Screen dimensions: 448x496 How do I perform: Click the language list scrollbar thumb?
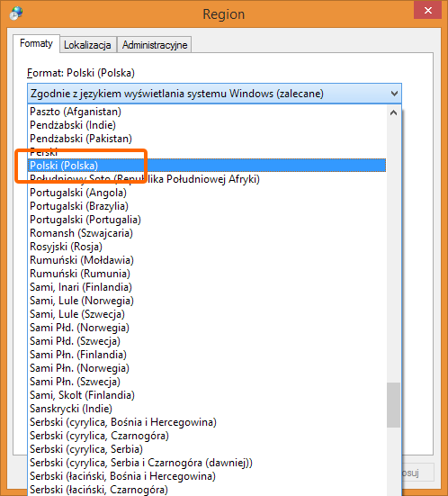(x=393, y=405)
